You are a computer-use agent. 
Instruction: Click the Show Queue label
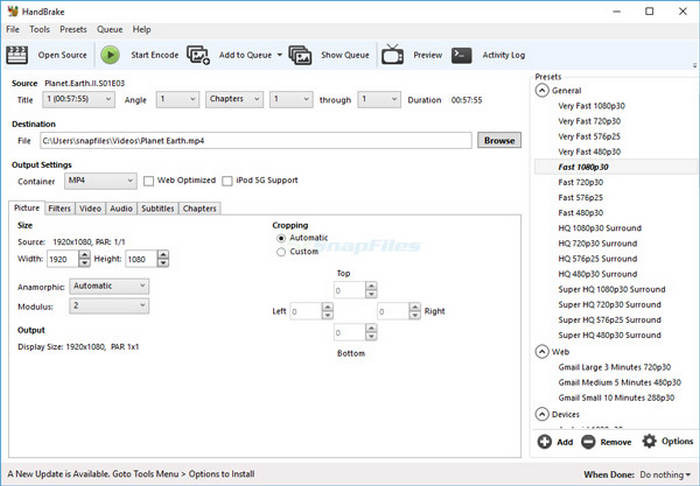345,55
